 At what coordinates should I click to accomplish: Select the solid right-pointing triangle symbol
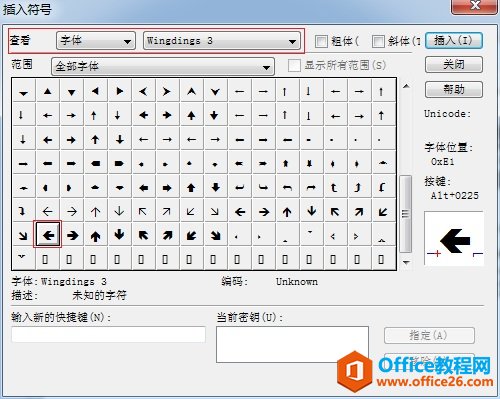[x=120, y=91]
